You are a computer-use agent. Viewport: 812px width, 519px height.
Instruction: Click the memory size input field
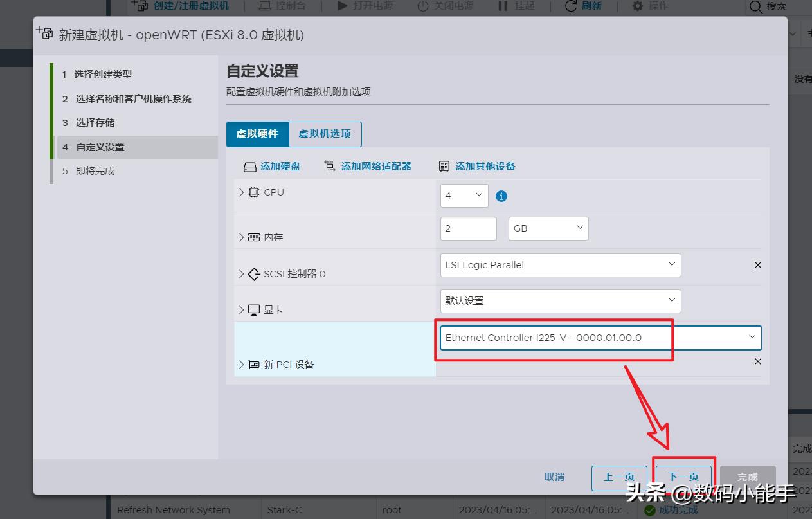(x=468, y=228)
